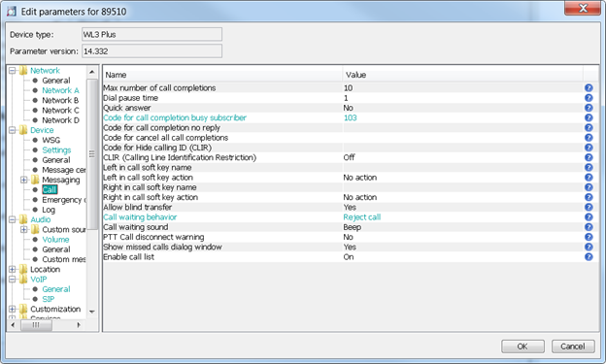
Task: Click the Call waiting sound value 'Beep'
Action: pyautogui.click(x=353, y=227)
